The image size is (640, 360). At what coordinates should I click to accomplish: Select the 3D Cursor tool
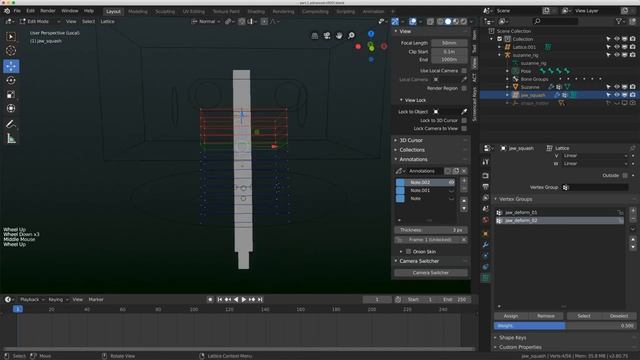click(11, 51)
